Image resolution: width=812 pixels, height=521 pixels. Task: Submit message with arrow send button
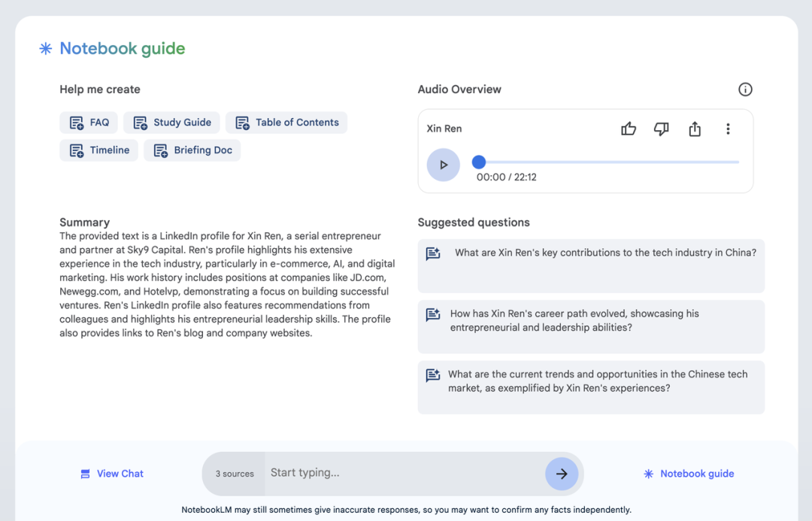coord(562,474)
